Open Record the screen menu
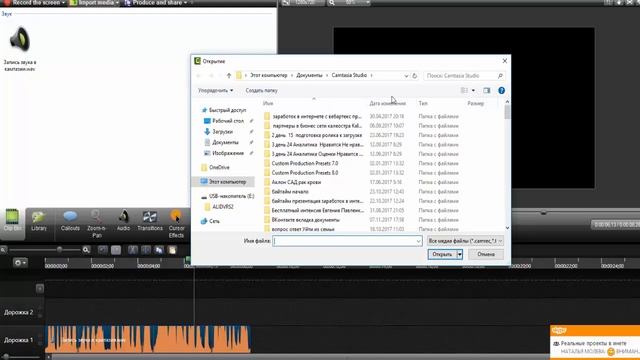The image size is (640, 360). click(35, 3)
